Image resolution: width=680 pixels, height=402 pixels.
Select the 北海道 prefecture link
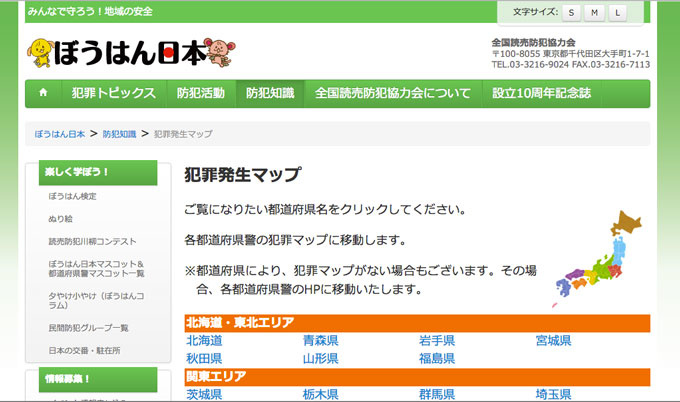coord(204,340)
